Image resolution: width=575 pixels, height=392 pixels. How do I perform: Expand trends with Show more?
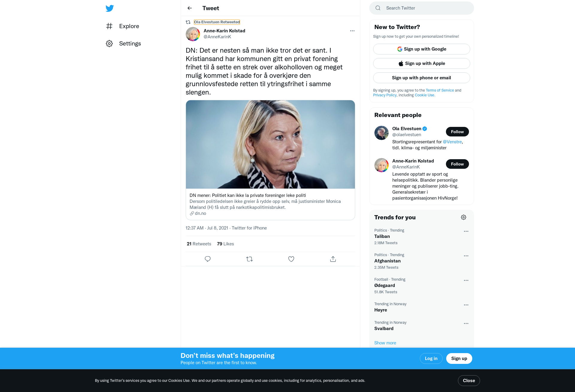click(x=385, y=343)
